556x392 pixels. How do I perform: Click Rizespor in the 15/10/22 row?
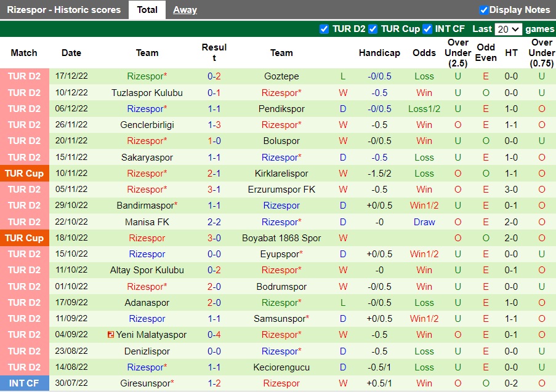tap(147, 254)
